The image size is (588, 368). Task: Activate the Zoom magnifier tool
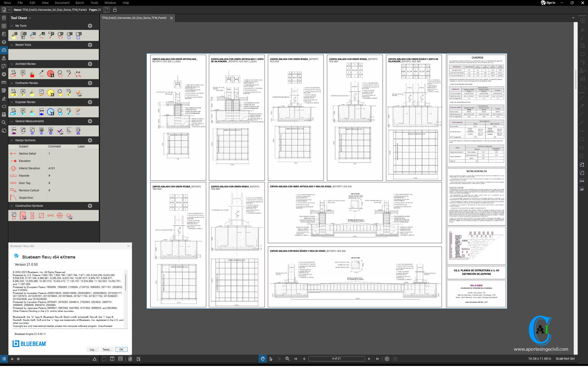pos(287,359)
